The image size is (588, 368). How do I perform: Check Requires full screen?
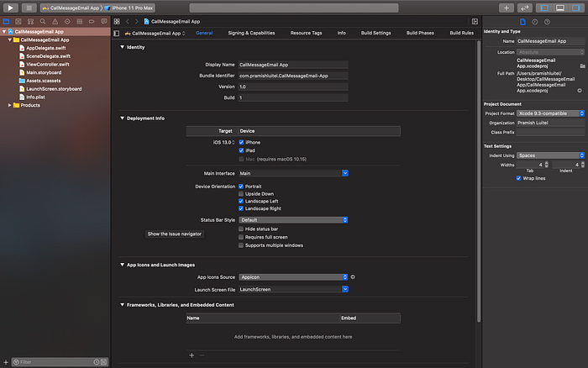coord(241,237)
